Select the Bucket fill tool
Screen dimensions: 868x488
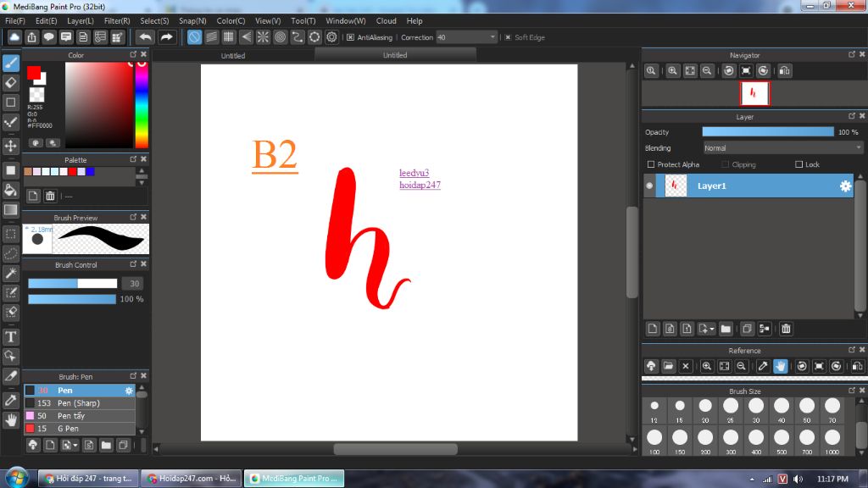click(x=10, y=190)
